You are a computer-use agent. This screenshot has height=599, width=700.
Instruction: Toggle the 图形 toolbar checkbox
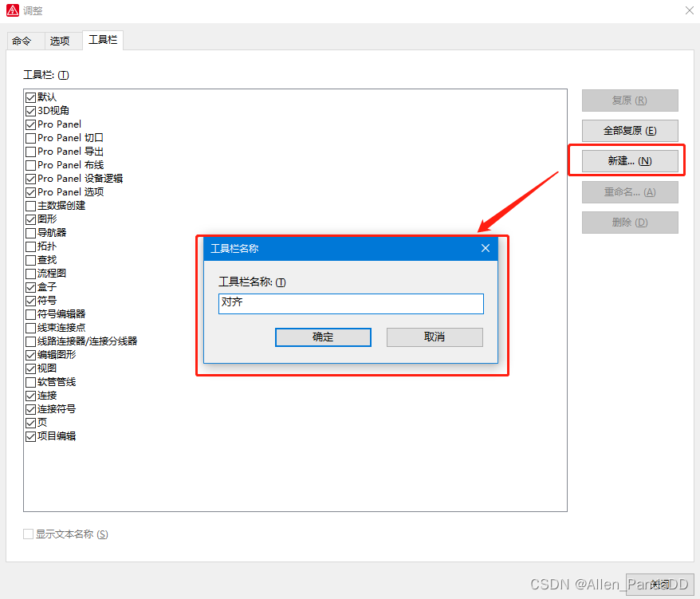click(31, 219)
